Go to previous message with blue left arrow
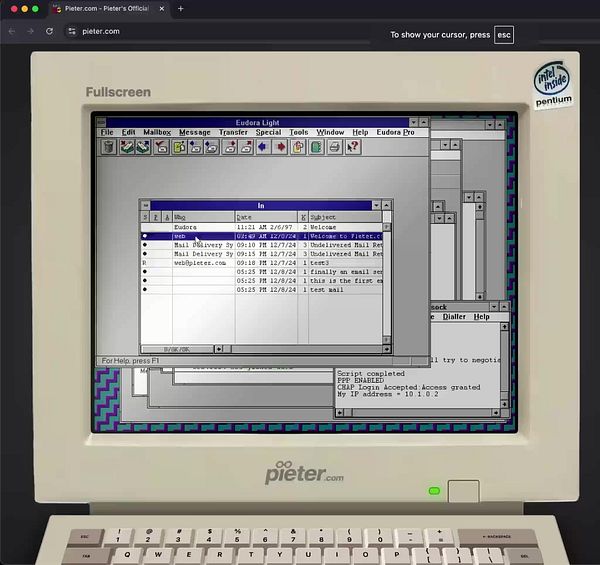The height and width of the screenshot is (565, 600). (x=262, y=147)
